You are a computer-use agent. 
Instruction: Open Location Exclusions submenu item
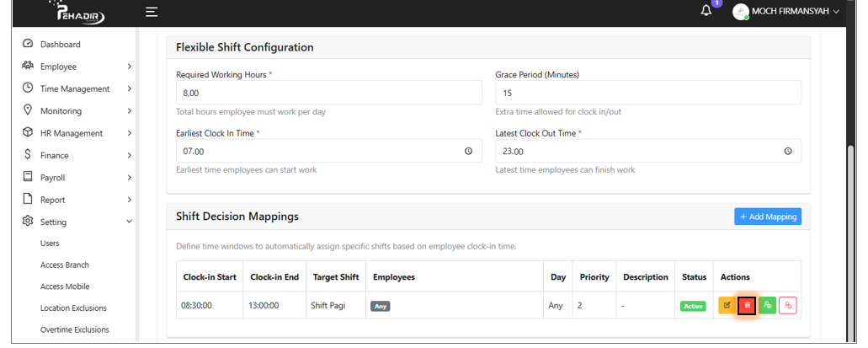click(73, 308)
